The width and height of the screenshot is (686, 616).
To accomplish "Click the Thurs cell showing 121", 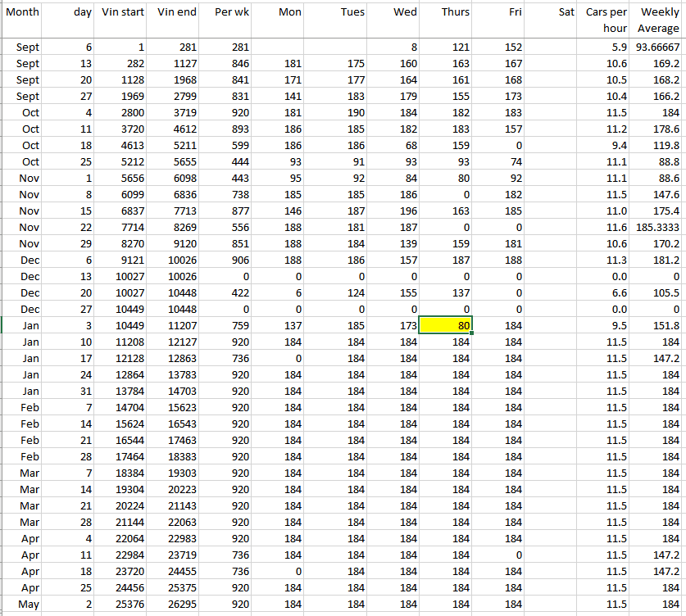I will click(x=446, y=48).
